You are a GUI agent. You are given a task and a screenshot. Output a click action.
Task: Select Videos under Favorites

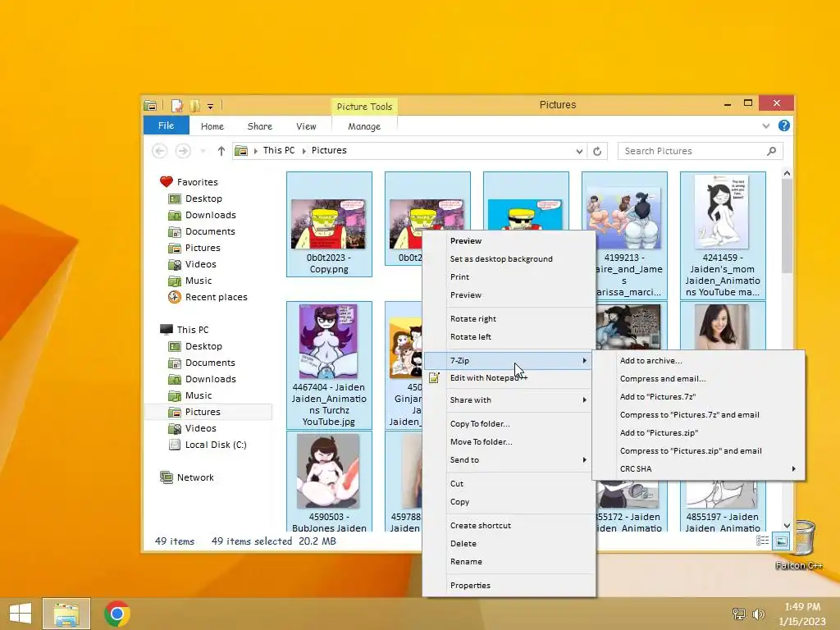pyautogui.click(x=192, y=264)
